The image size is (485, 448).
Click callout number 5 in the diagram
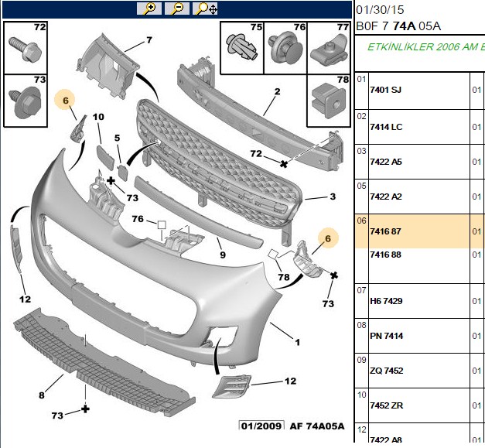pos(117,138)
